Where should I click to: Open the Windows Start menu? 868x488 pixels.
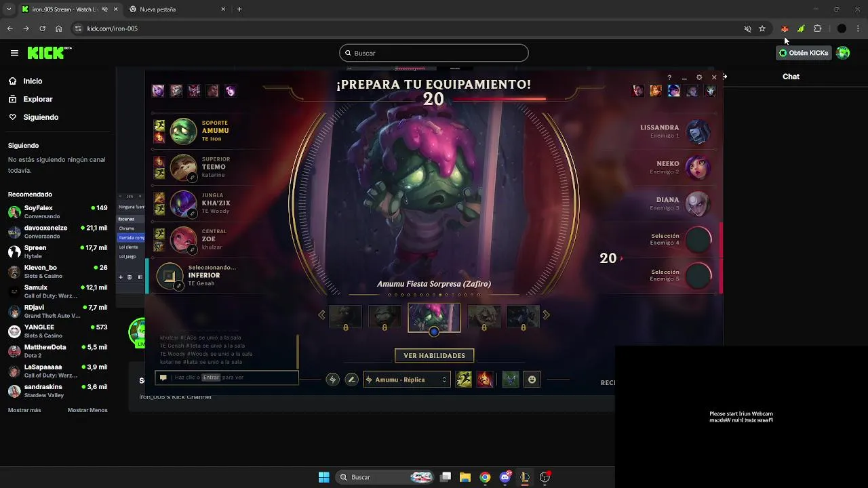324,477
